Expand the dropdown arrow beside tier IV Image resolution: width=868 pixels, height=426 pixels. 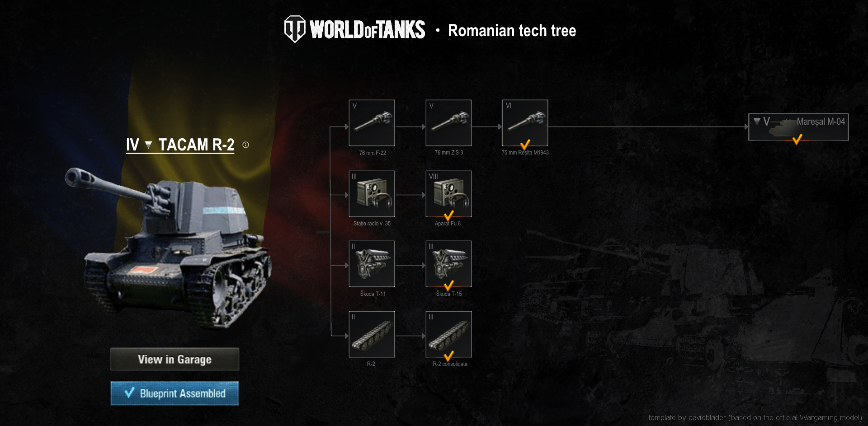[x=148, y=145]
